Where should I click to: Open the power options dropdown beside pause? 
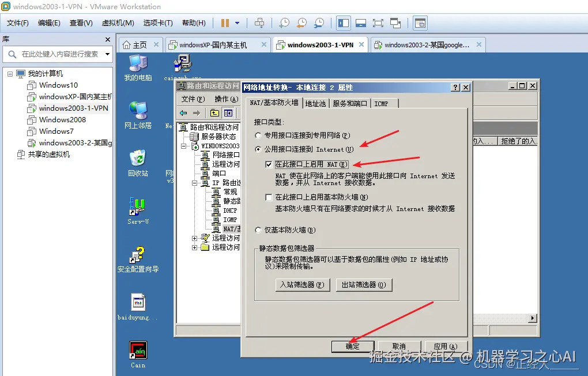(x=237, y=23)
